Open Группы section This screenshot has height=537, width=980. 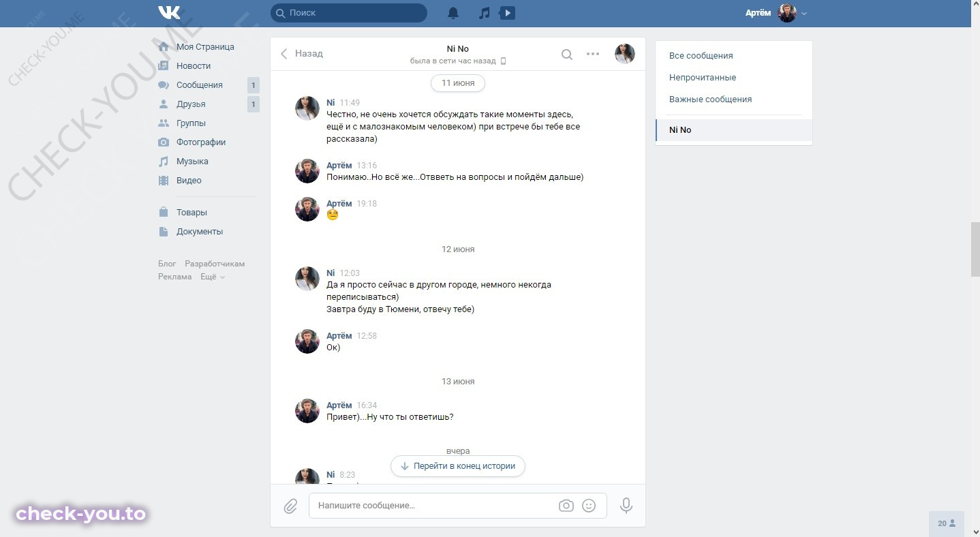(191, 123)
